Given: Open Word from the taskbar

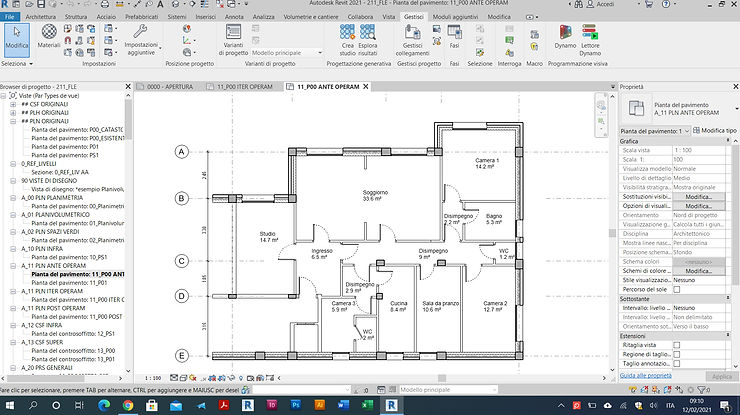Looking at the screenshot, I should point(344,405).
